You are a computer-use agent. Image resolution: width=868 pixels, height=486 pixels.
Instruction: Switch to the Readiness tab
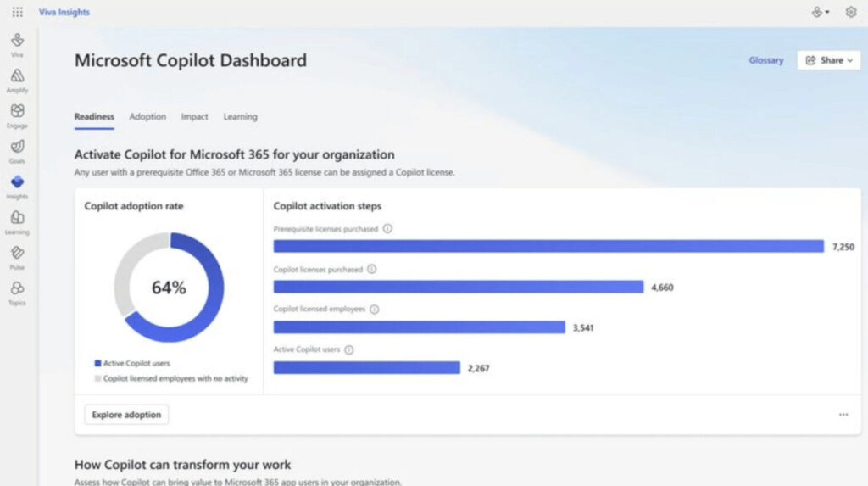pos(94,117)
